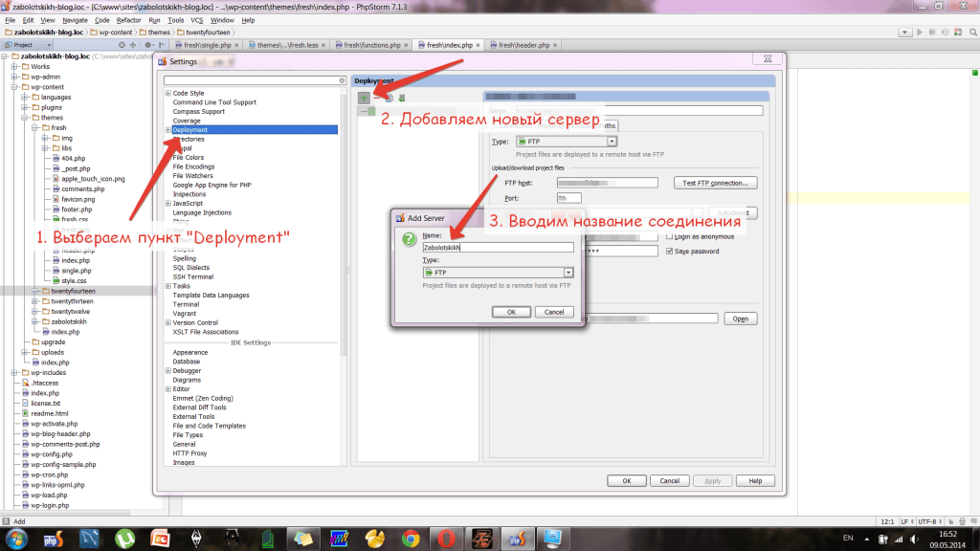The height and width of the screenshot is (551, 980).
Task: Open the Refactor menu
Action: 129,21
